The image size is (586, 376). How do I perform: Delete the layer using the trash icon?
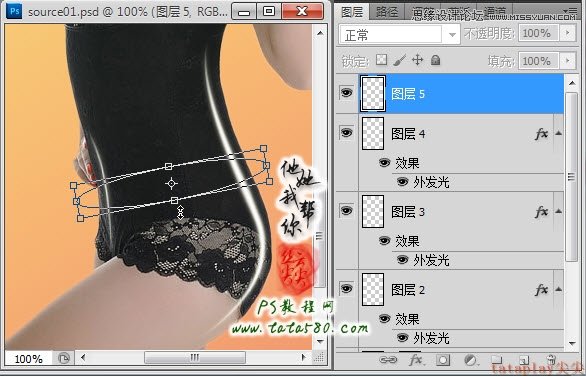pyautogui.click(x=551, y=360)
